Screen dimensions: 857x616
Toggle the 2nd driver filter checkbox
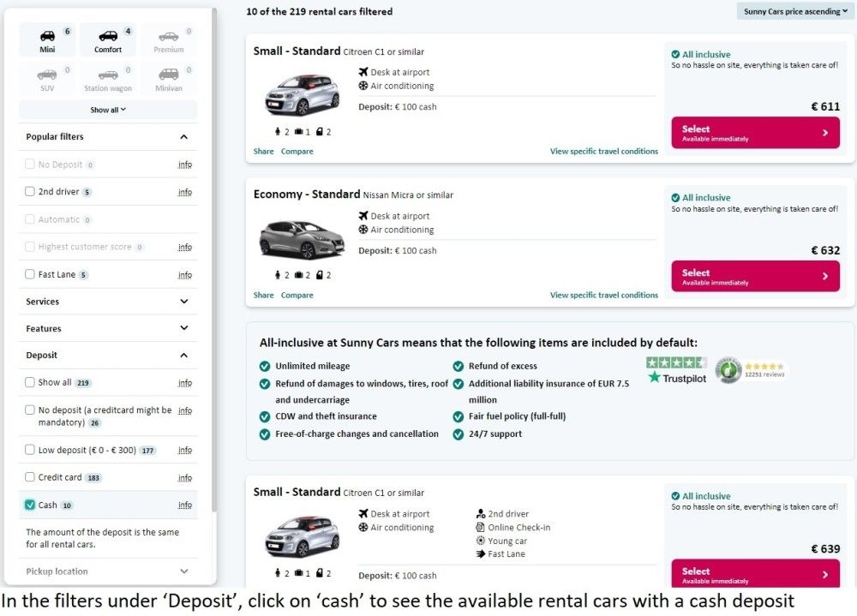30,191
